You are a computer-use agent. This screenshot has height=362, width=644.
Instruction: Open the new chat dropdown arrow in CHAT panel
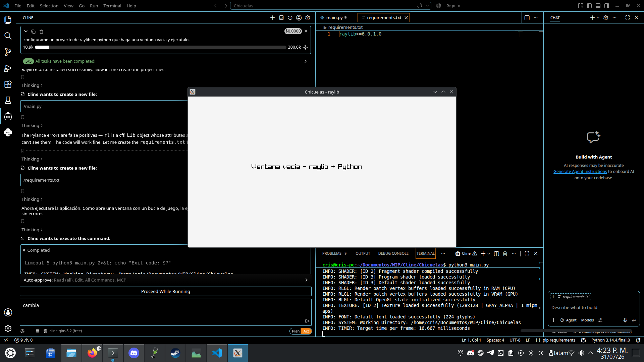(x=598, y=18)
